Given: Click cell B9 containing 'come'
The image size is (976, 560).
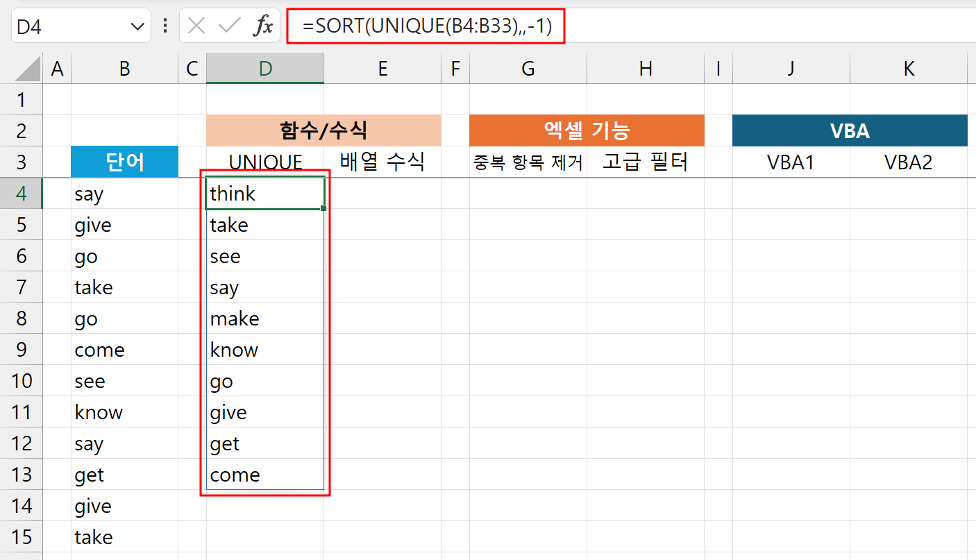Looking at the screenshot, I should (x=99, y=350).
